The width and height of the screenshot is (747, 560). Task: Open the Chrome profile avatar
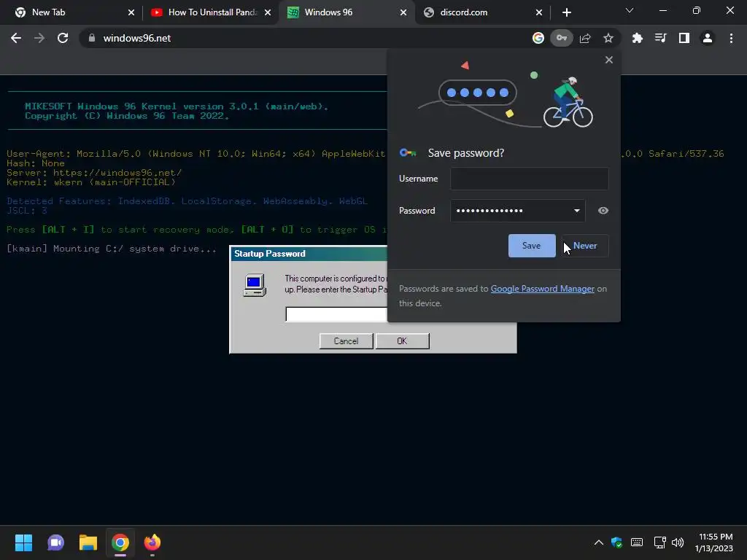click(x=708, y=38)
